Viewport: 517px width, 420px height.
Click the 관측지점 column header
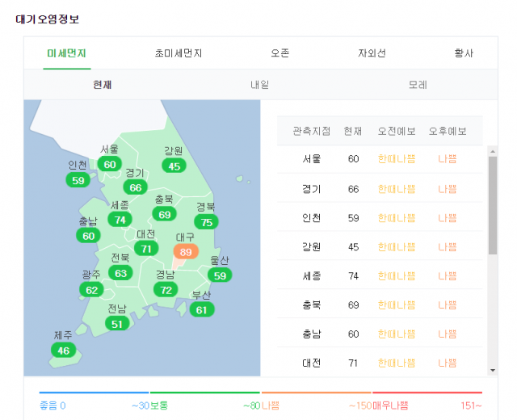(x=312, y=131)
